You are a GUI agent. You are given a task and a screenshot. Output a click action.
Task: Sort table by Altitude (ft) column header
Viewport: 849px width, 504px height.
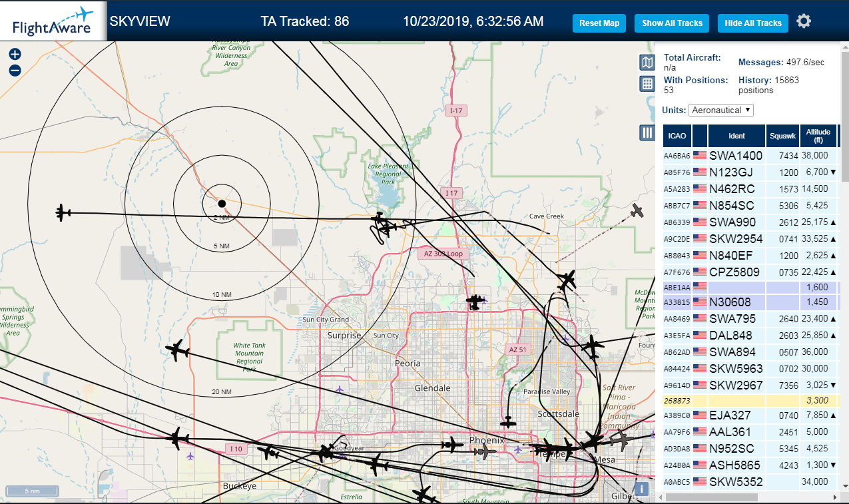click(x=818, y=136)
